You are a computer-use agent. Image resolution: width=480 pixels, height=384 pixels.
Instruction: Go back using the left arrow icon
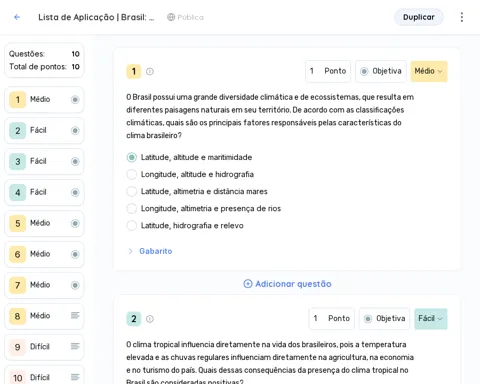click(17, 17)
